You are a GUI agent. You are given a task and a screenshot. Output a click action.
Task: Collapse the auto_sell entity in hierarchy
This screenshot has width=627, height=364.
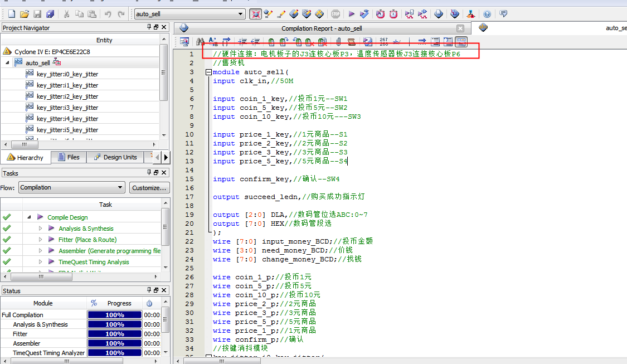(7, 63)
